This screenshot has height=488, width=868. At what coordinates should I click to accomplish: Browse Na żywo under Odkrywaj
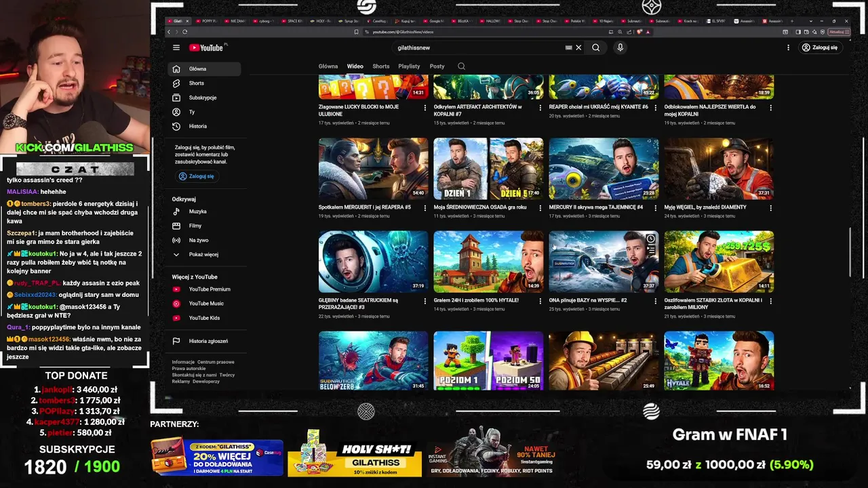click(204, 240)
